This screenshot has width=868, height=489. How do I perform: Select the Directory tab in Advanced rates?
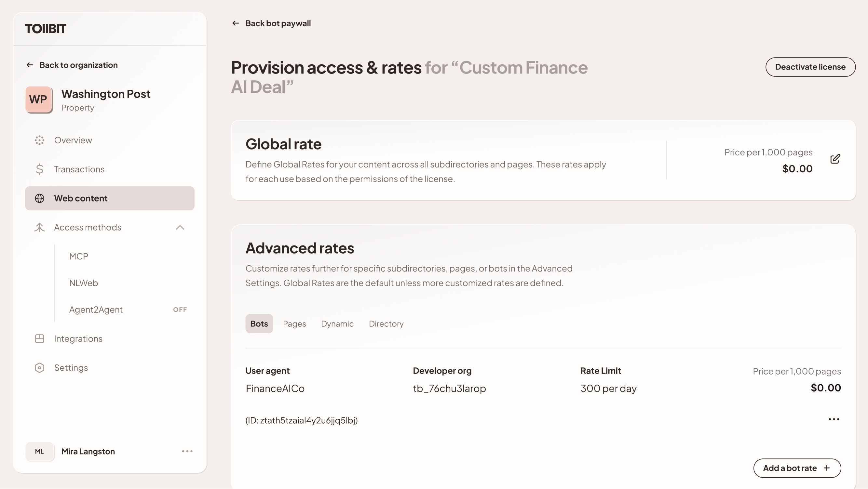(x=386, y=324)
